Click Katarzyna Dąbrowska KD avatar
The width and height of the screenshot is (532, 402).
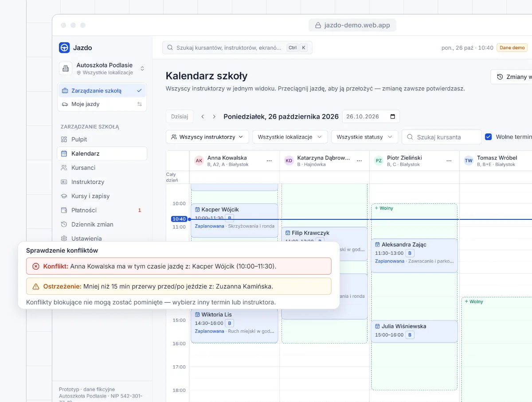pos(289,161)
